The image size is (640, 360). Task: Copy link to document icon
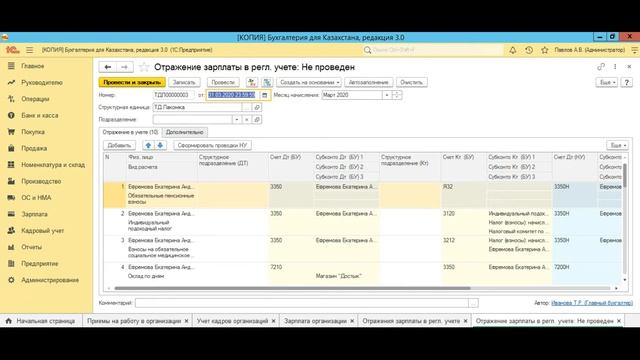click(x=601, y=67)
